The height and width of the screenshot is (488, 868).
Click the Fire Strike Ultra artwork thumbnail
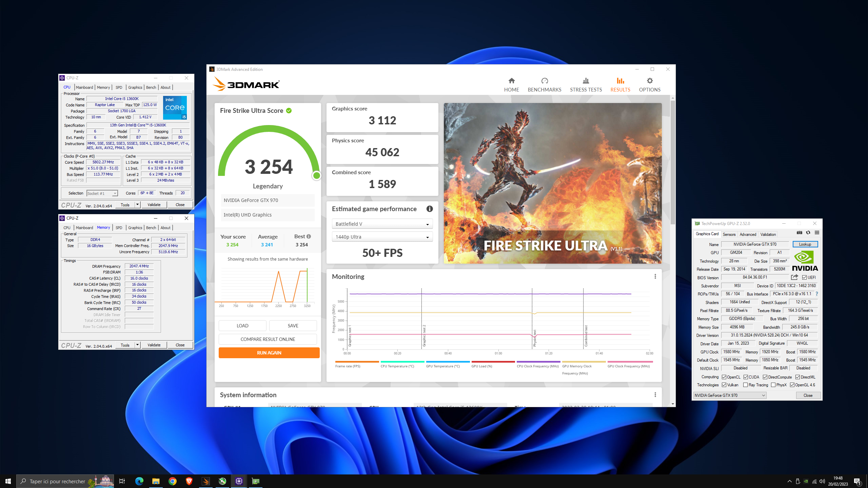tap(553, 183)
